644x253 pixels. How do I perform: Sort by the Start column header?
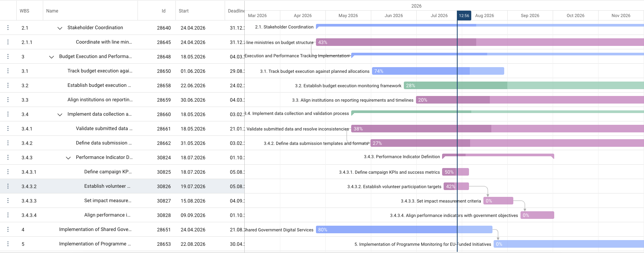(x=184, y=11)
